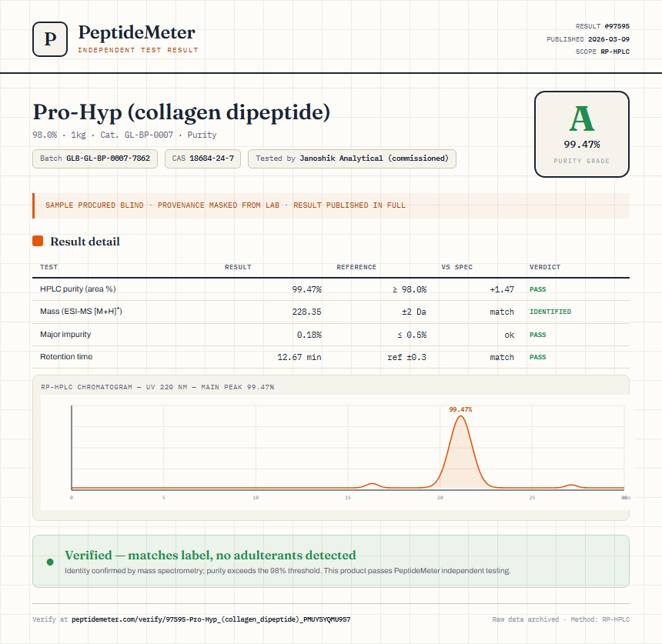Click the green verified status dot
The image size is (662, 644).
pos(50,562)
